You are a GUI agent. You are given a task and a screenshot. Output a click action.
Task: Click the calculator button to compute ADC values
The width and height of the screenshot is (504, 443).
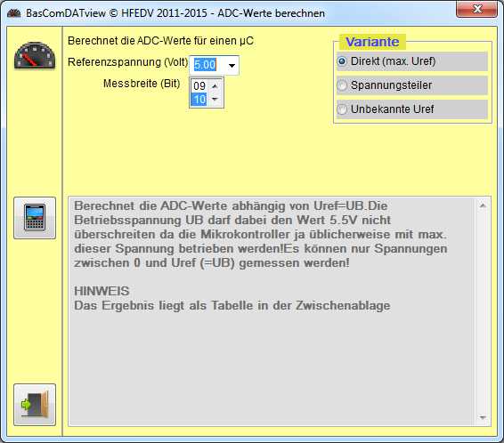(x=35, y=218)
